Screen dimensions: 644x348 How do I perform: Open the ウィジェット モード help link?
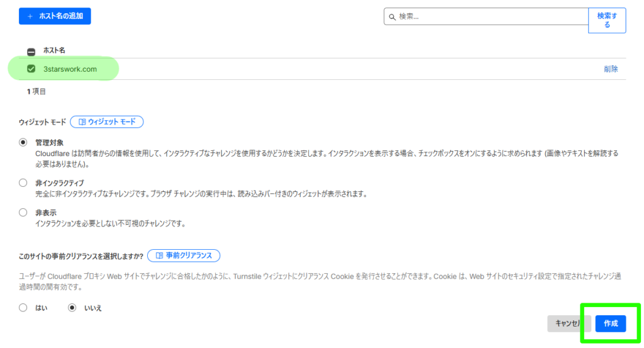pos(107,122)
